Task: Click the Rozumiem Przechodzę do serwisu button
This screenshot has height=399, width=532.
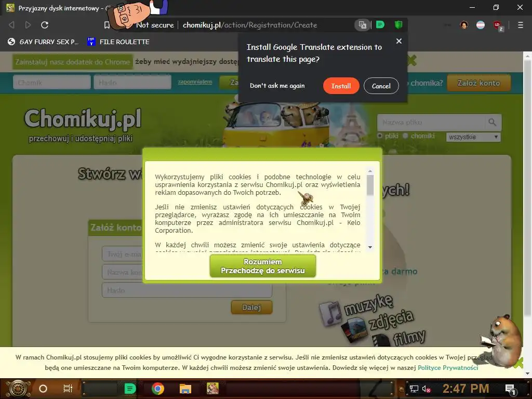Action: (263, 267)
